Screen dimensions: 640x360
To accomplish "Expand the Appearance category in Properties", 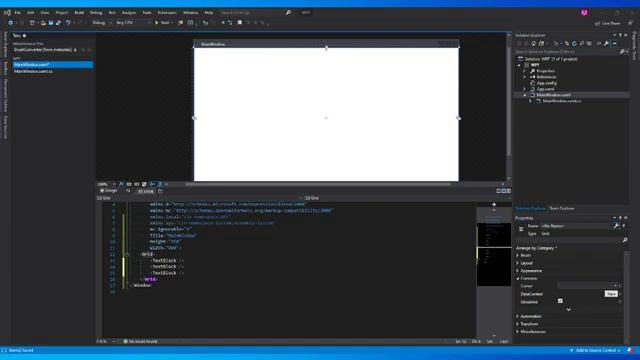I will point(518,271).
